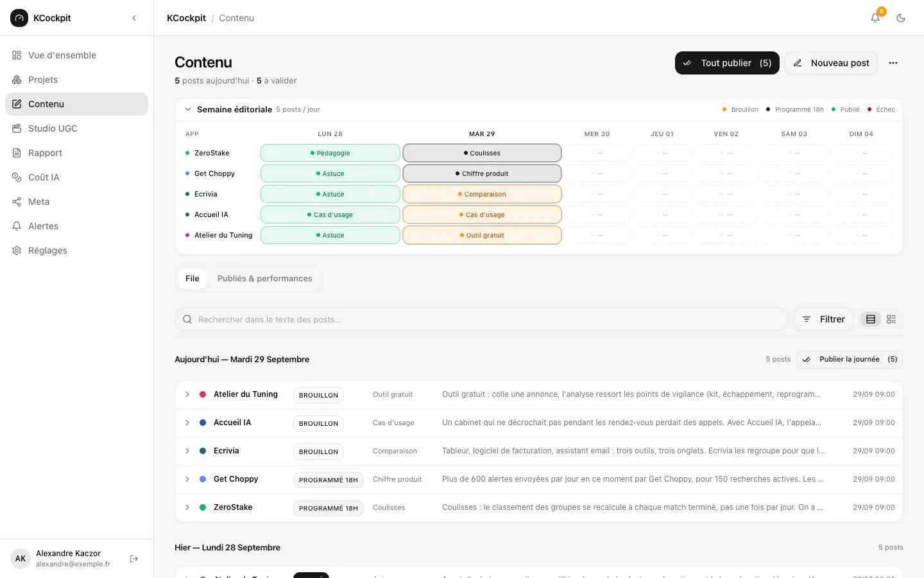Click the logout icon next to Alexandre Kaczor
Image resolution: width=924 pixels, height=578 pixels.
pos(134,559)
